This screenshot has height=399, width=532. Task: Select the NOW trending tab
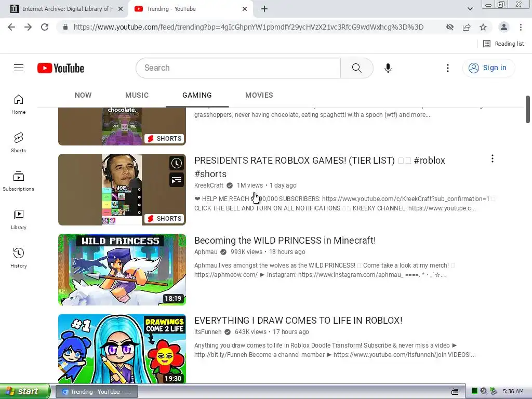coord(83,96)
